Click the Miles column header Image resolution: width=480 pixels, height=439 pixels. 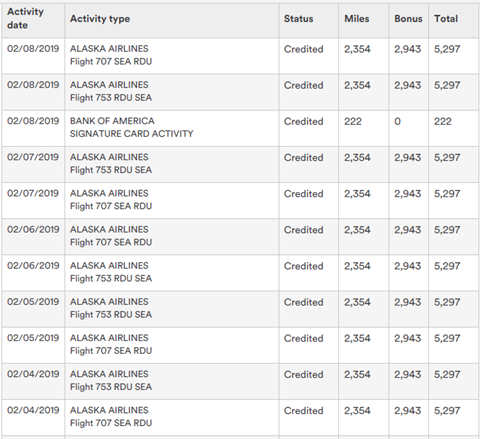click(357, 19)
